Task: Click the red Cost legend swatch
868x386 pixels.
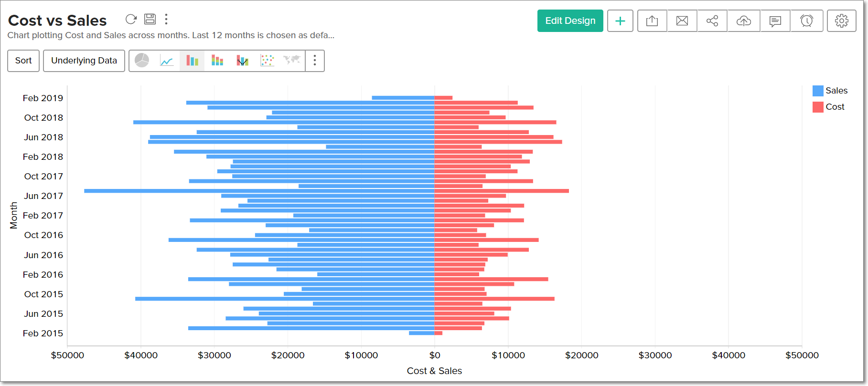Action: point(818,107)
